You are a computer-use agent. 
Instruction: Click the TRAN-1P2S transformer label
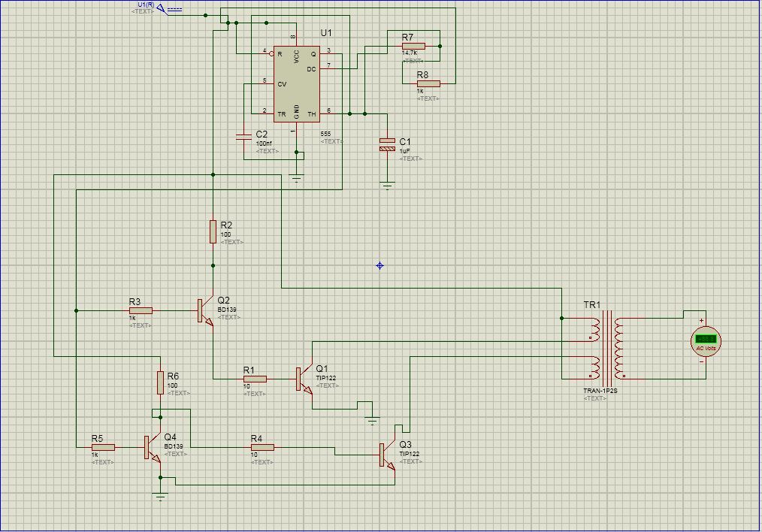coord(600,391)
